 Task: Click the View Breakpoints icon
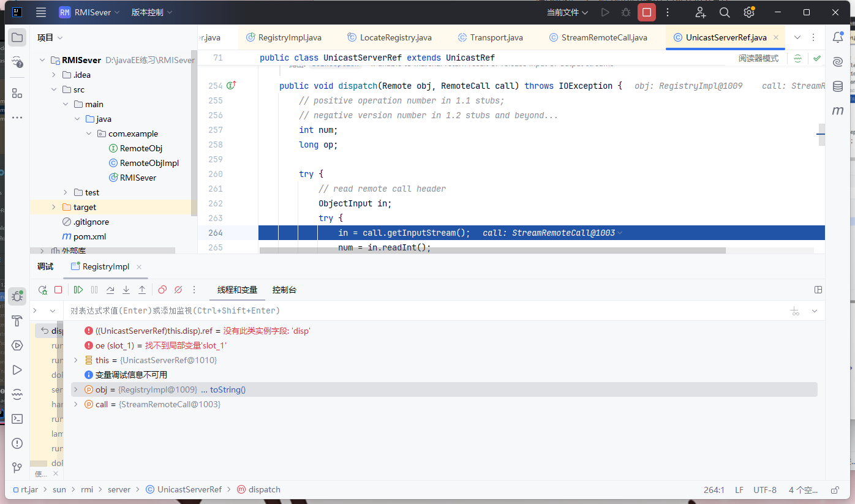tap(162, 290)
